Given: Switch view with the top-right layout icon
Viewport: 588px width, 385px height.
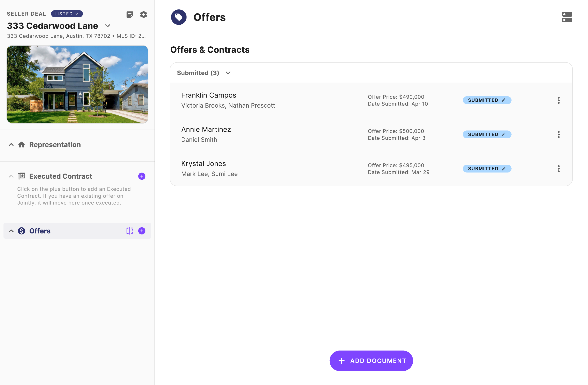Looking at the screenshot, I should pos(567,17).
